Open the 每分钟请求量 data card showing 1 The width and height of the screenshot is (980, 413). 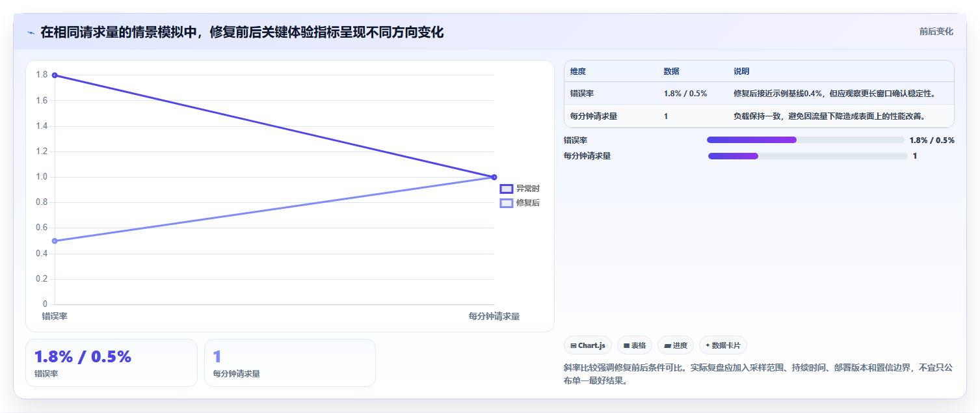290,363
